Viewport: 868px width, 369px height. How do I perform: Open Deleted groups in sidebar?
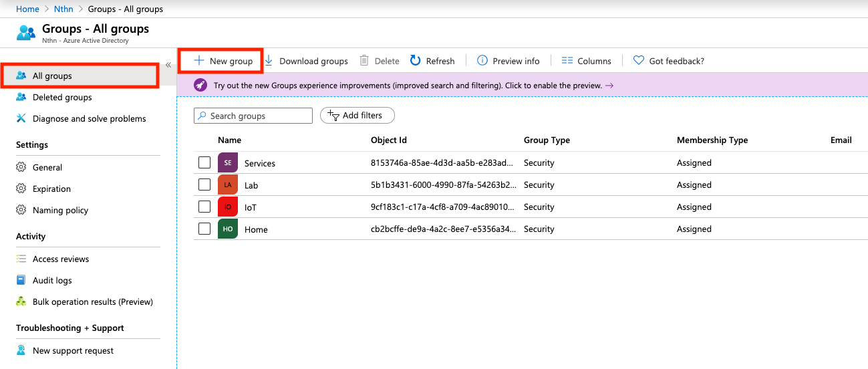pyautogui.click(x=62, y=98)
